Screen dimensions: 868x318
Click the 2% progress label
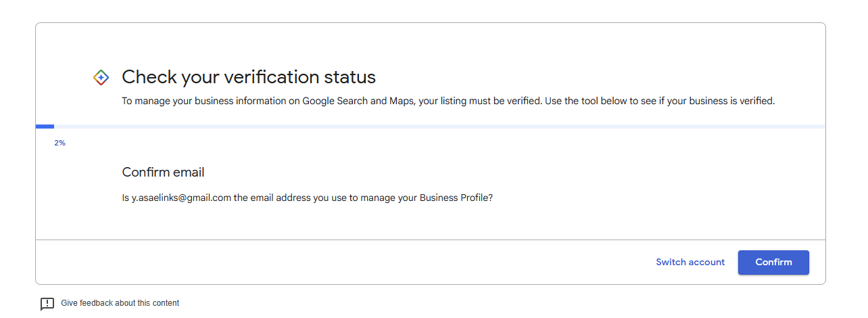click(x=60, y=143)
